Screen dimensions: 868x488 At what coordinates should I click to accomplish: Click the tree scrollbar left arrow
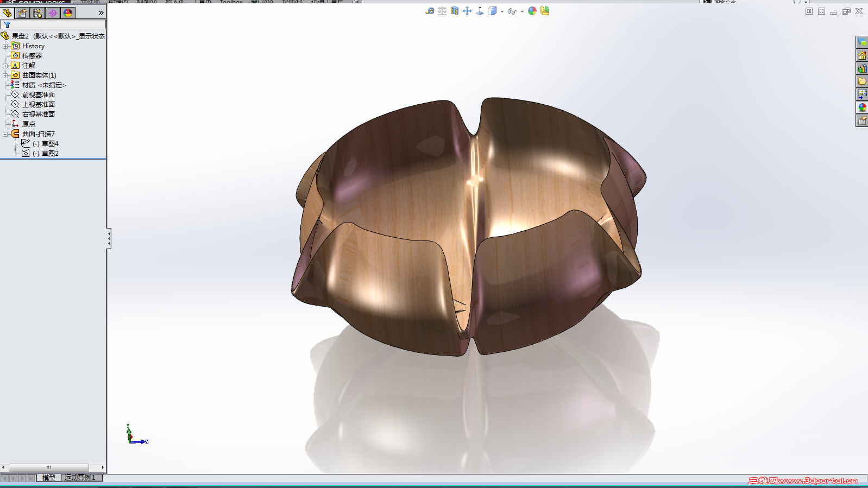(3, 467)
